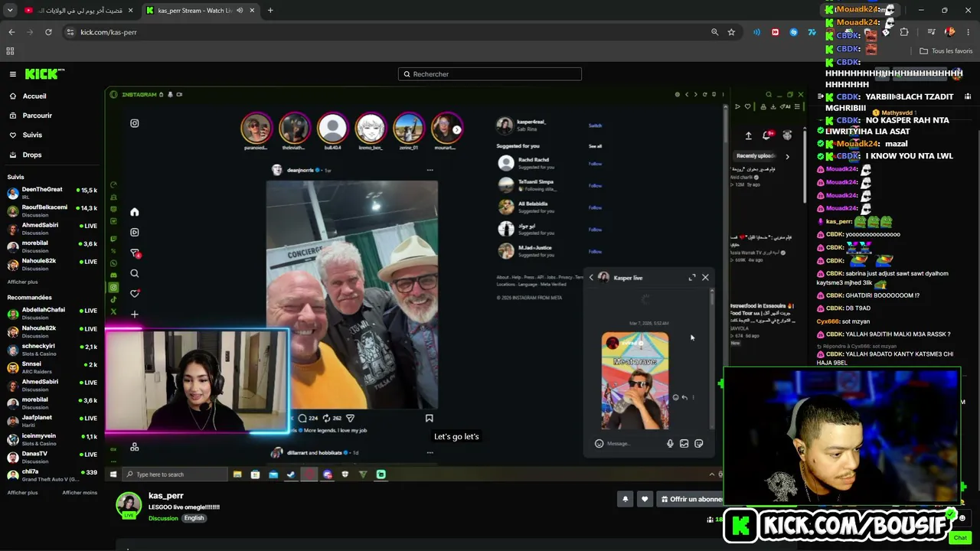Click the green Chat button
980x551 pixels.
point(960,537)
